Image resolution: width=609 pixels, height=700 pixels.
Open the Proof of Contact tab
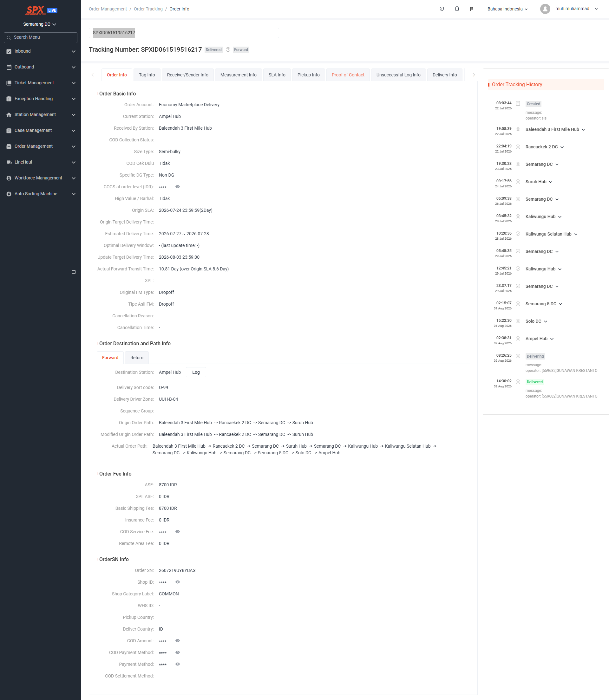point(348,75)
